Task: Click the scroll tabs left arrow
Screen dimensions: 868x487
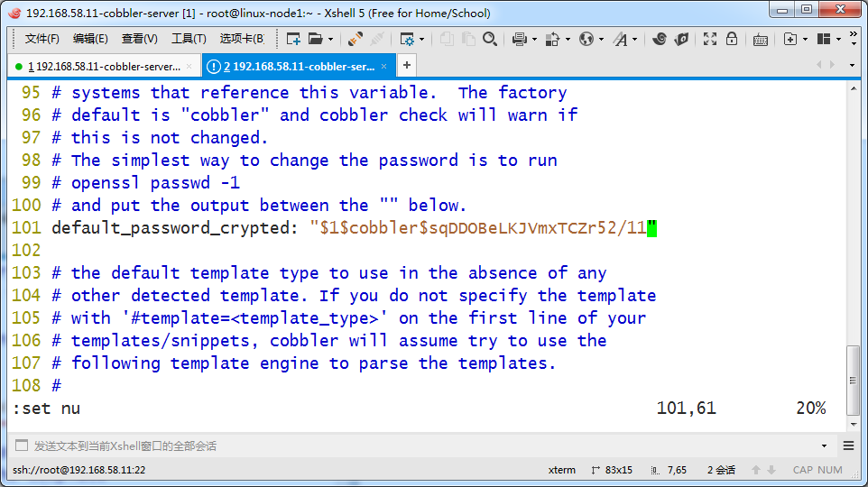Action: (x=818, y=65)
